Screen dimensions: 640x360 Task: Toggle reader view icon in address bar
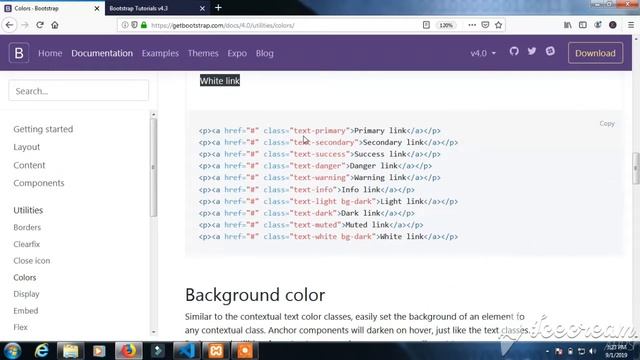(x=426, y=25)
